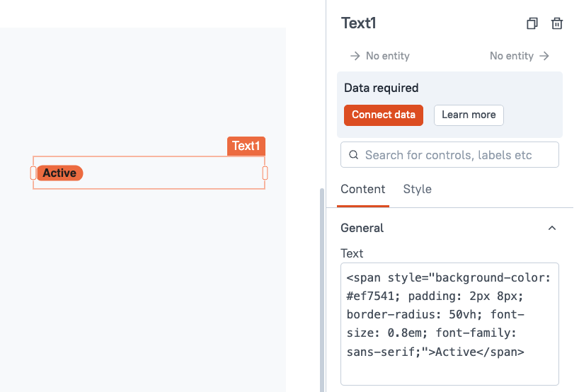Click the General section header
579x392 pixels.
(x=449, y=228)
